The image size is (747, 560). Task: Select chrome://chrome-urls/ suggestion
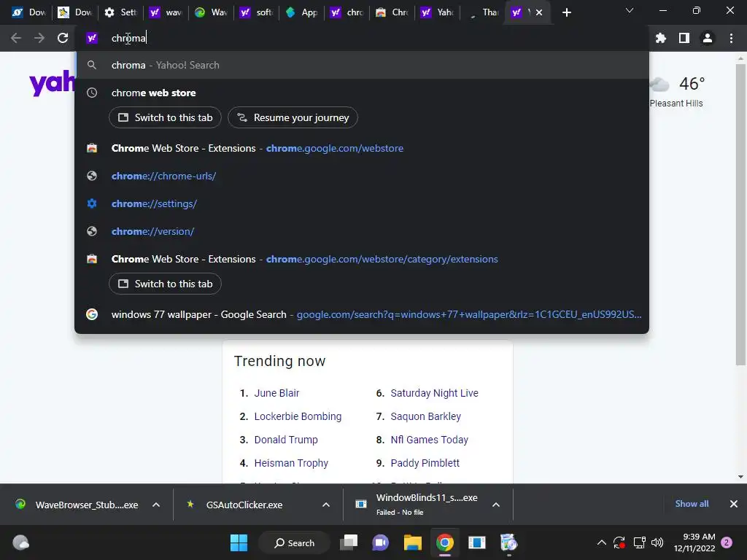pos(362,176)
